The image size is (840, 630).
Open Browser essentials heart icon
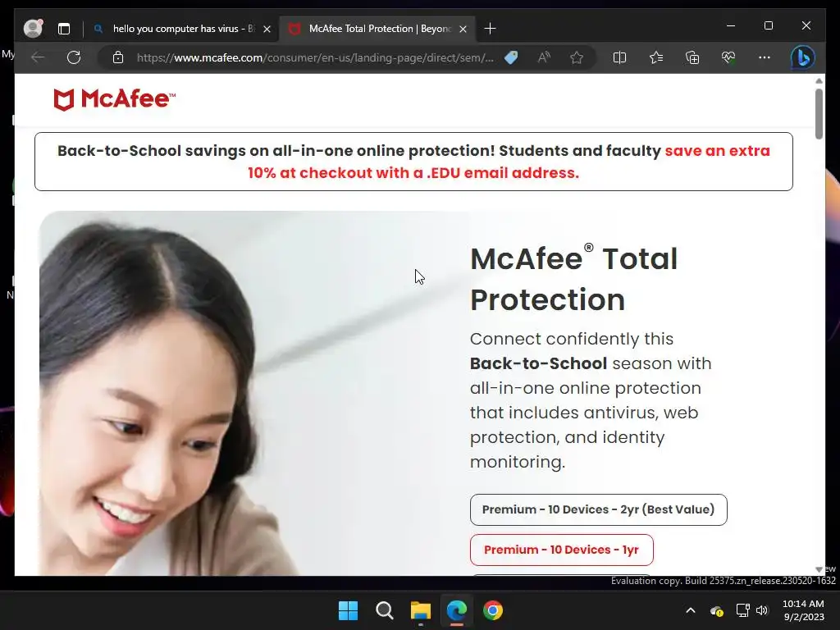click(x=728, y=57)
